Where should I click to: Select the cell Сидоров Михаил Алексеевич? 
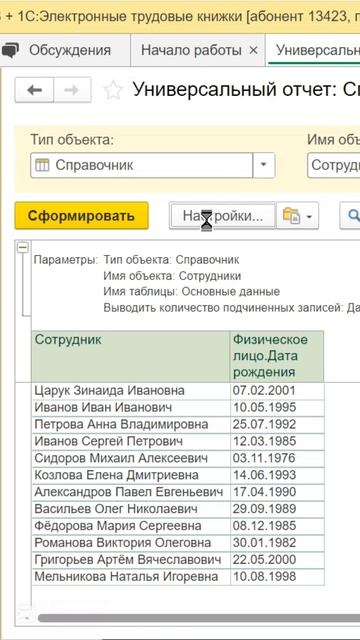(131, 458)
